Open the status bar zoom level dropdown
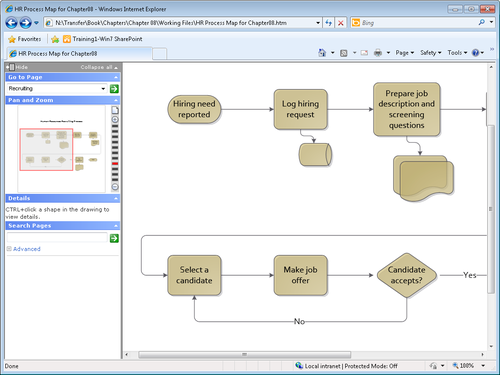The image size is (500, 375). click(483, 366)
